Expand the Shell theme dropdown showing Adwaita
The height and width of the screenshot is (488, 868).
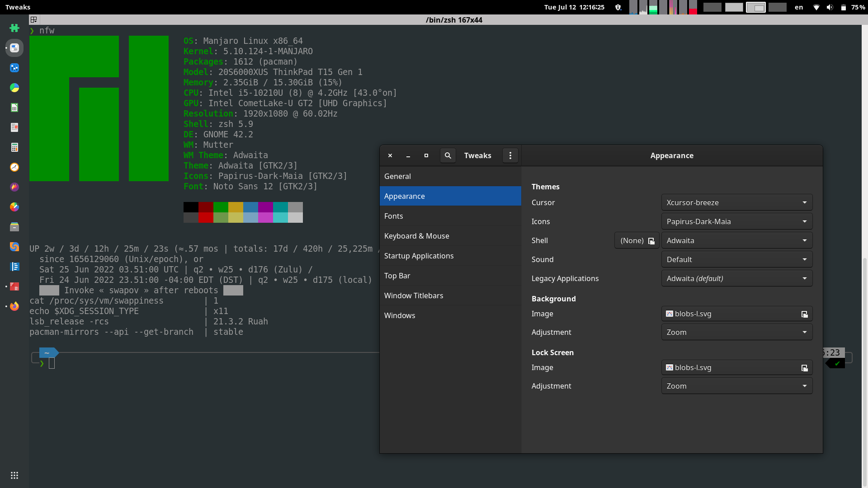coord(737,240)
